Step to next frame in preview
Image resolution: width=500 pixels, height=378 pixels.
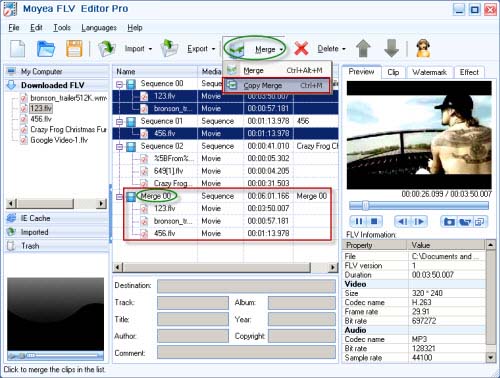click(419, 221)
